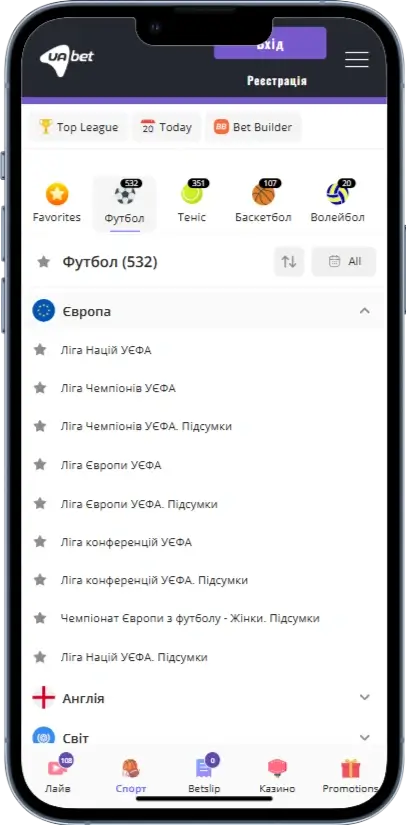Open the Bet Builder button
This screenshot has height=825, width=406.
(x=253, y=127)
